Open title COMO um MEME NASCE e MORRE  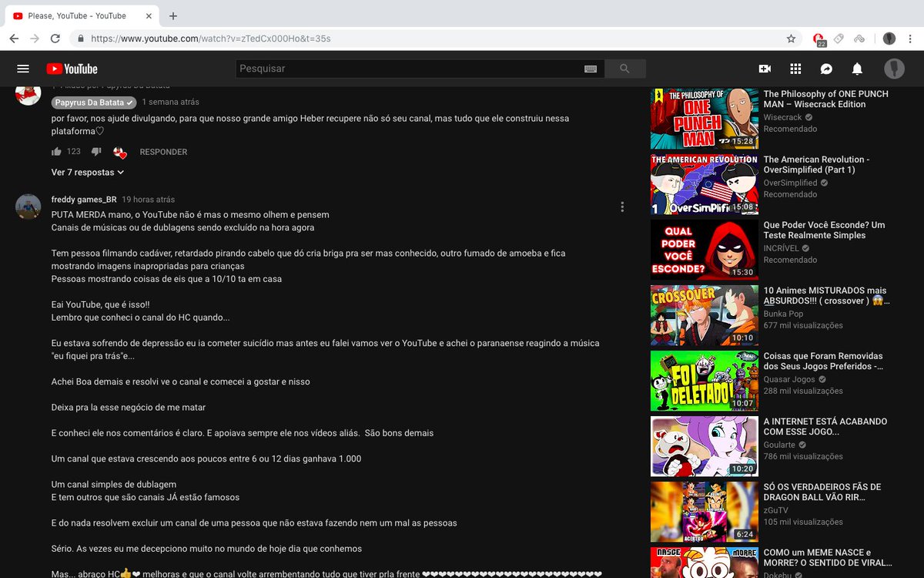pyautogui.click(x=827, y=557)
